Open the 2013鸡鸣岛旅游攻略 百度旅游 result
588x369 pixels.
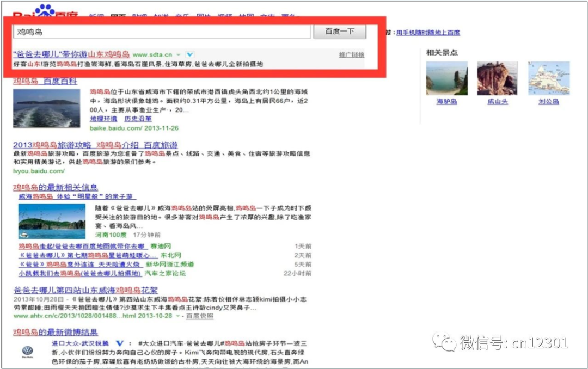click(x=95, y=145)
